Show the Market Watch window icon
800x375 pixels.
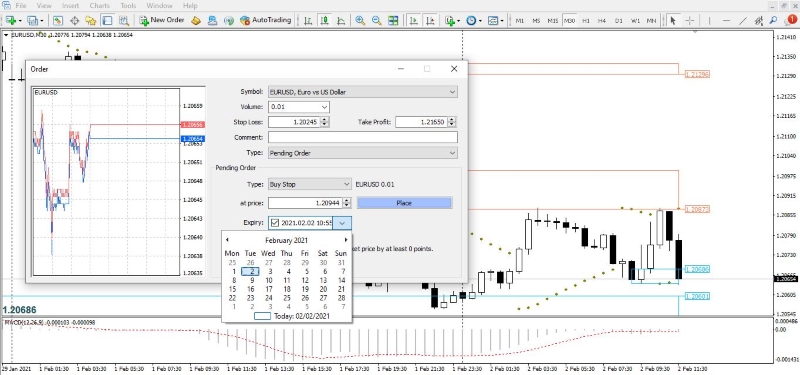coord(58,20)
